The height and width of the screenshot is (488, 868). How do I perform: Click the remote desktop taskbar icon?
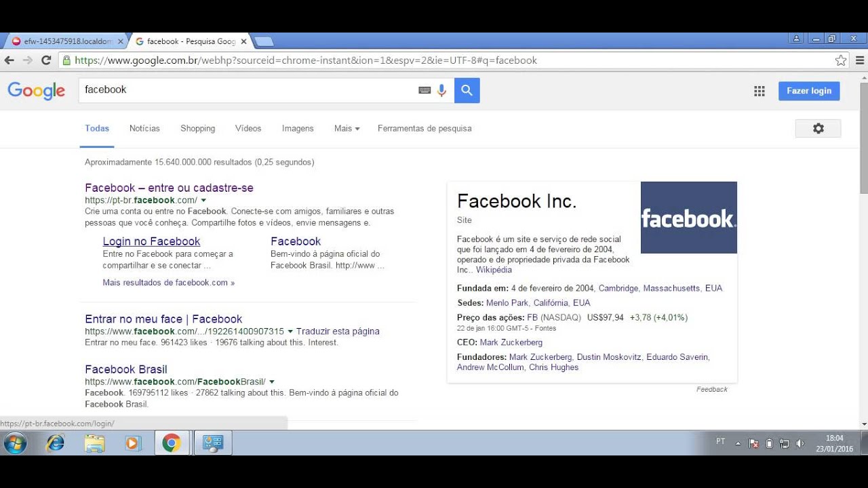pos(213,443)
